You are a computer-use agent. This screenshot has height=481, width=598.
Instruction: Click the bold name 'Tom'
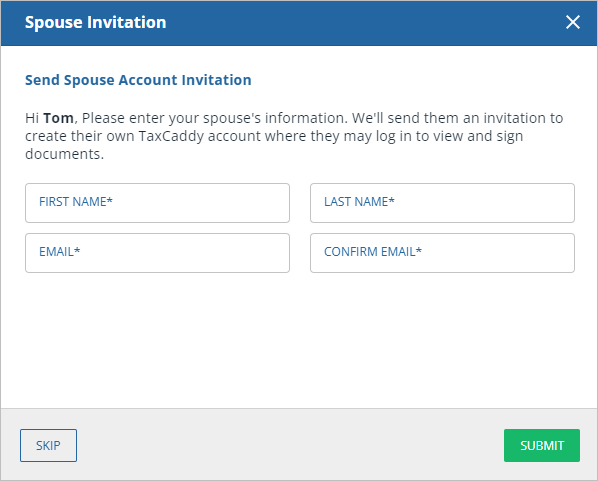(x=58, y=118)
